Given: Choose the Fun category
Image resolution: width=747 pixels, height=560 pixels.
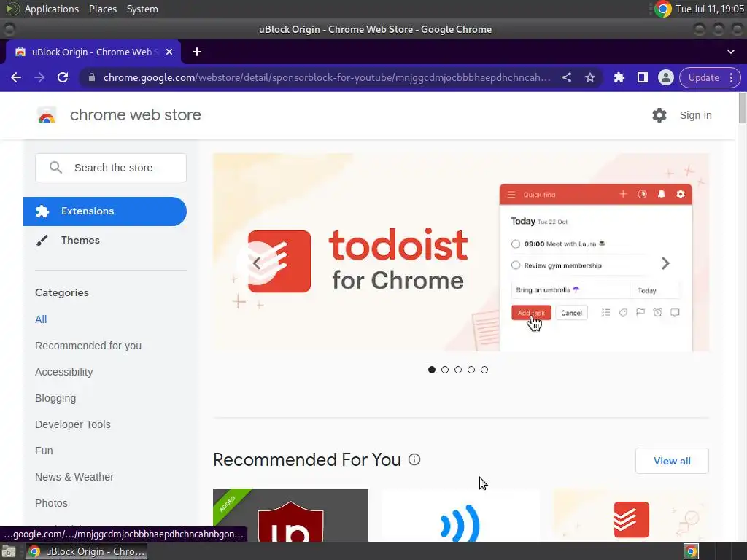Looking at the screenshot, I should [44, 451].
